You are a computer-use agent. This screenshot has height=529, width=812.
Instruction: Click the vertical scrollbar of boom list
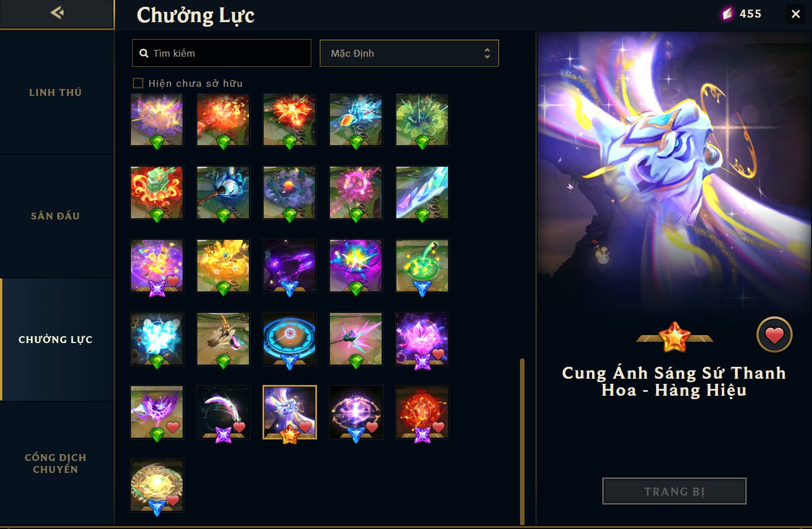[522, 441]
